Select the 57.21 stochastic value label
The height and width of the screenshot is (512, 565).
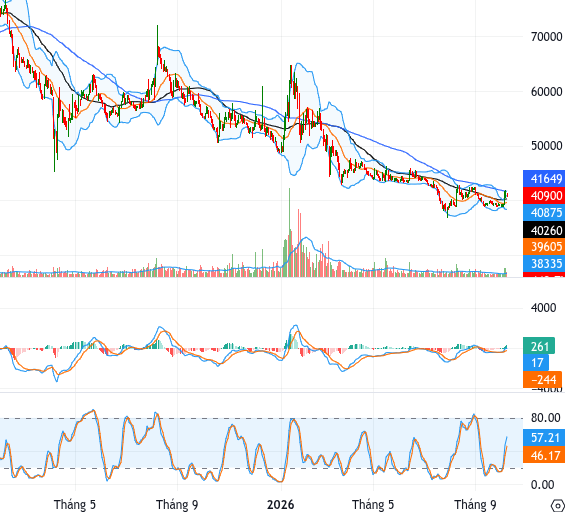544,438
